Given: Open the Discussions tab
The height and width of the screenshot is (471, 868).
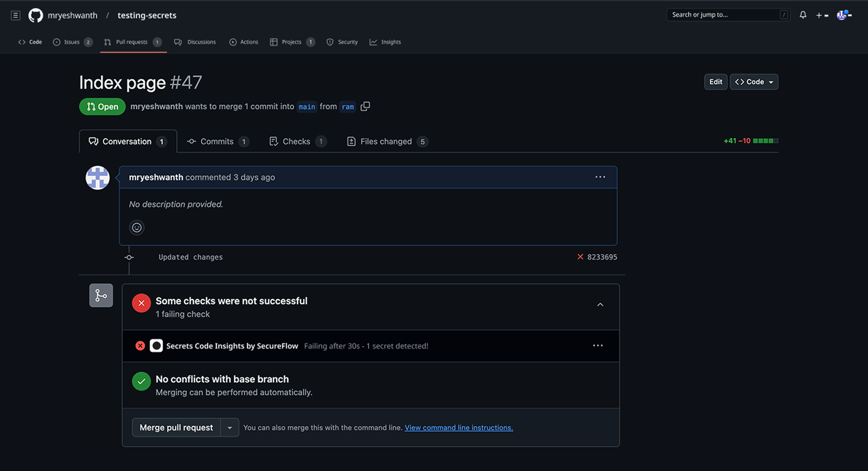Looking at the screenshot, I should (x=195, y=42).
